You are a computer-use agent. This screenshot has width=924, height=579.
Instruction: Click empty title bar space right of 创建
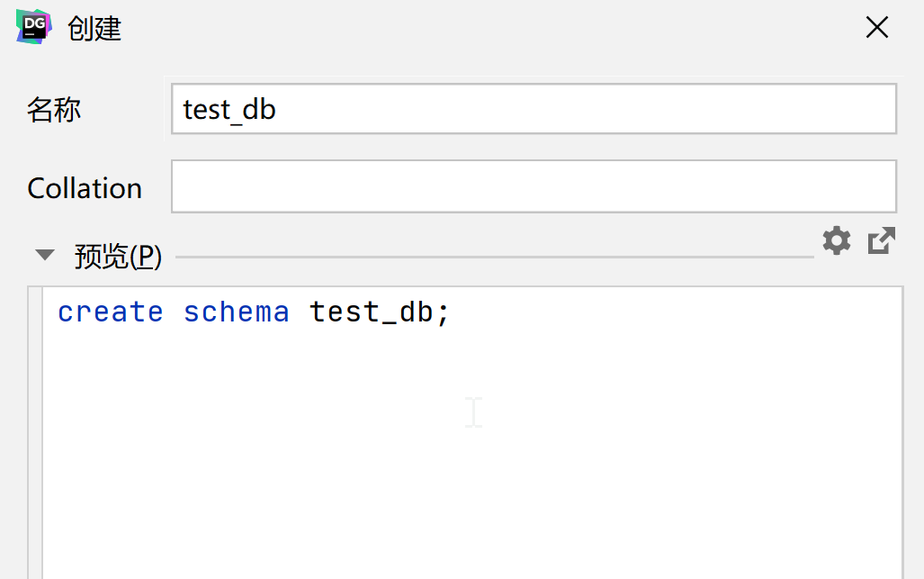495,29
